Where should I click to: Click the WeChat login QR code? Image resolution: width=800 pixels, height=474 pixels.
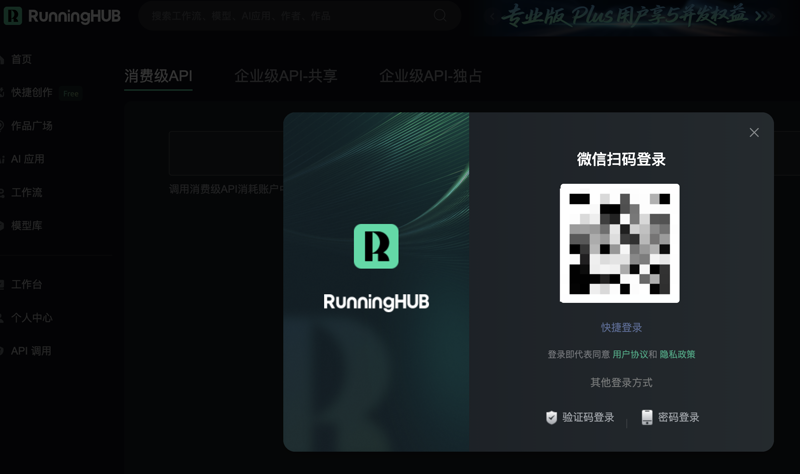620,243
